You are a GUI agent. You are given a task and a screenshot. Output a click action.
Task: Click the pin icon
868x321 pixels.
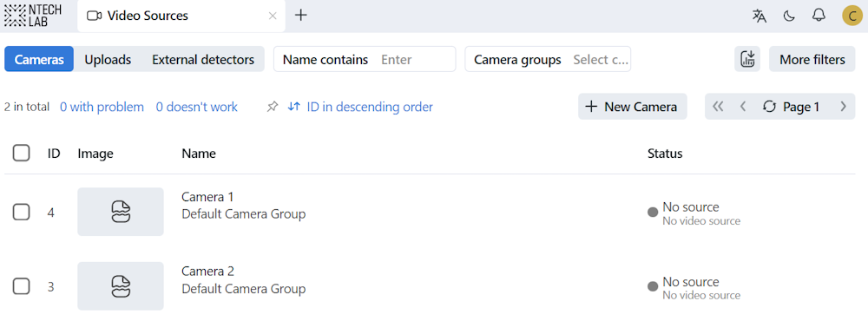click(x=272, y=107)
